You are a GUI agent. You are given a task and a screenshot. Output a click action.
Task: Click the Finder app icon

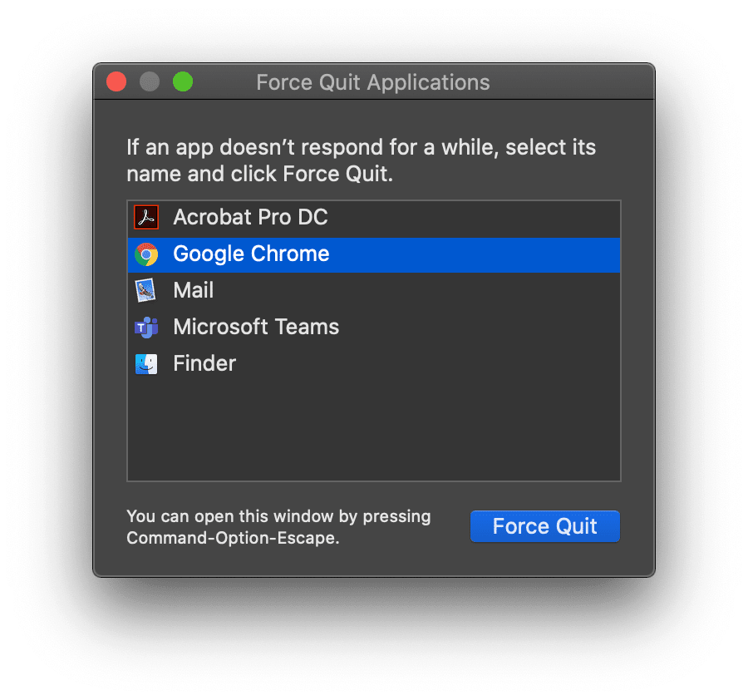(x=145, y=363)
